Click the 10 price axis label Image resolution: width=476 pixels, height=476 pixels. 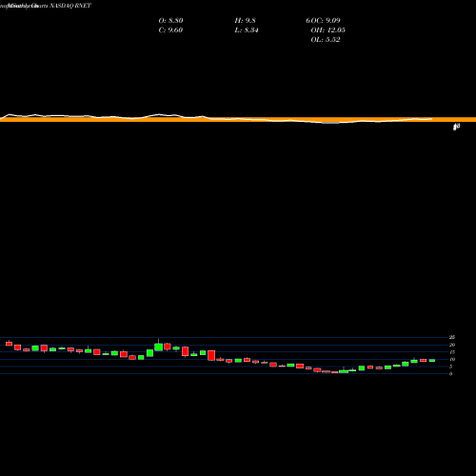tap(452, 360)
